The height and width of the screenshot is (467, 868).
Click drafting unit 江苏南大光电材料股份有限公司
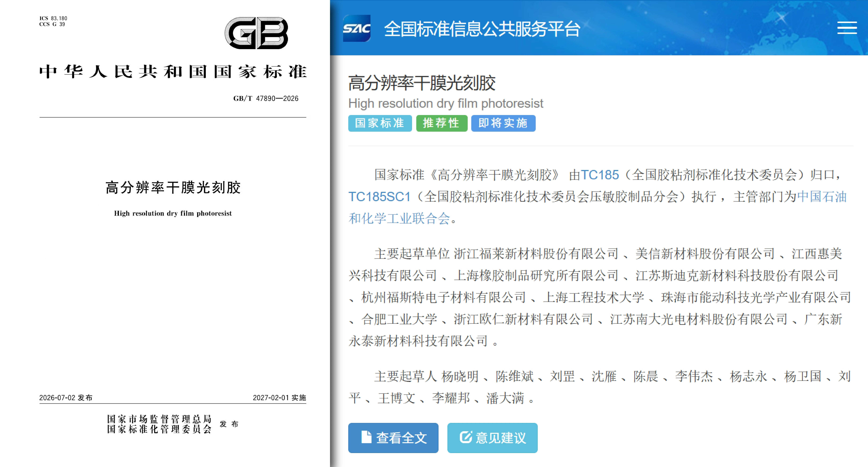tap(699, 319)
